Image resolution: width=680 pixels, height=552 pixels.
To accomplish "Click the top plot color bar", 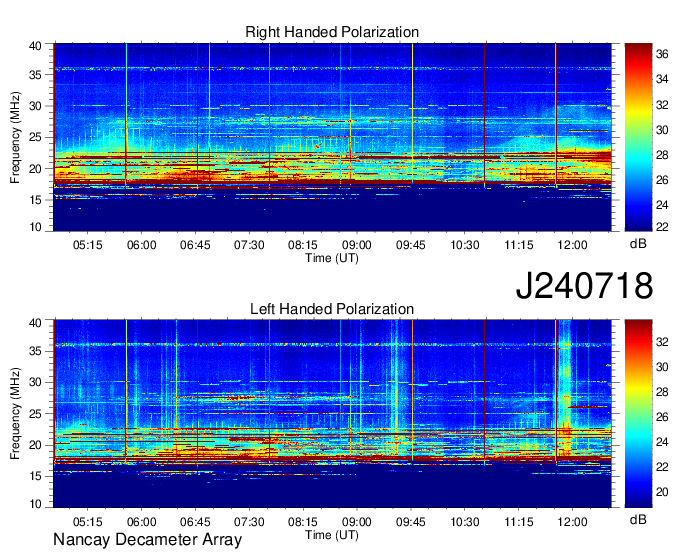I will point(638,137).
